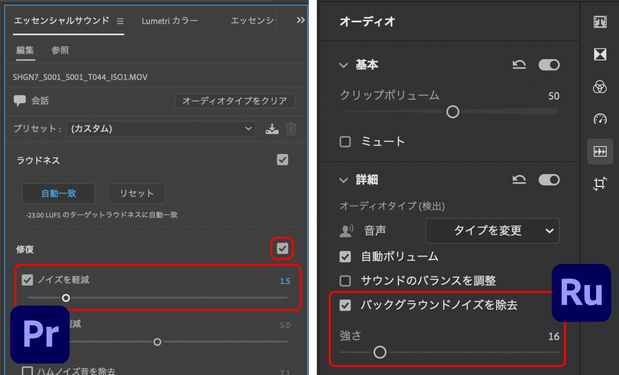Click file name SHGN7_S001_S001_T044_ISO1.MOV

[80, 77]
